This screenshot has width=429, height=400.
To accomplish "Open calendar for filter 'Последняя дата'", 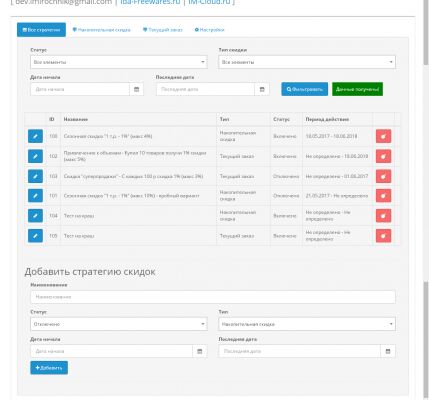I will 262,89.
